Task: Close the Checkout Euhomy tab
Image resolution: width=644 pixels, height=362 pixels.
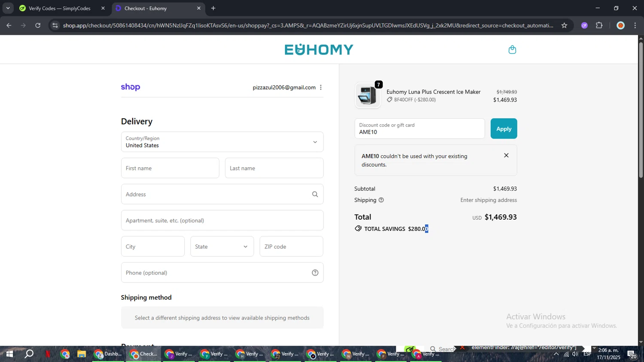Action: pyautogui.click(x=198, y=8)
